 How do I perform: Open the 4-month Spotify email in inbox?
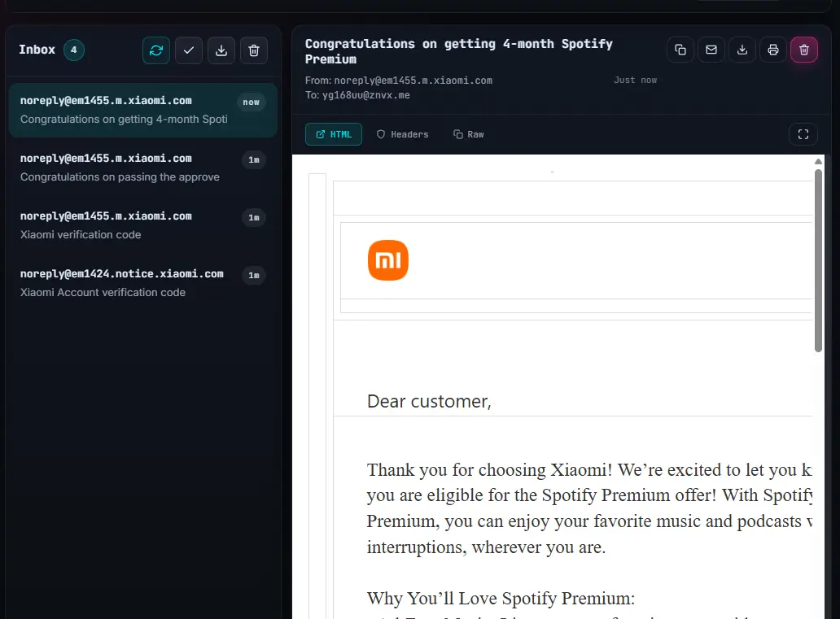[143, 110]
